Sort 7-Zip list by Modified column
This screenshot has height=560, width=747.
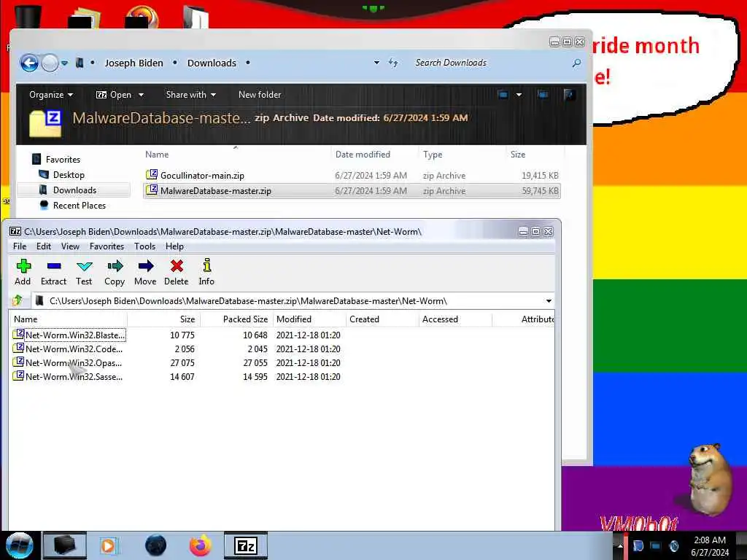(309, 319)
